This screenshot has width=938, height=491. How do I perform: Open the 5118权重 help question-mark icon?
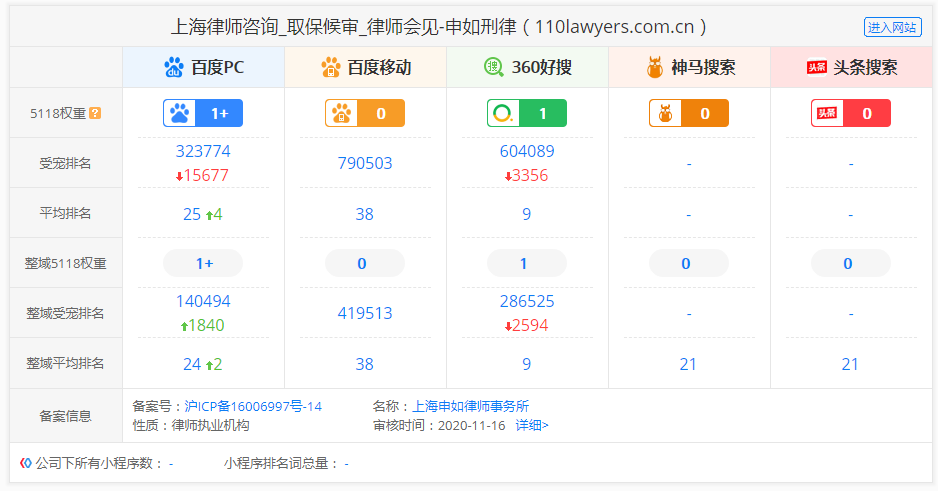pyautogui.click(x=95, y=113)
